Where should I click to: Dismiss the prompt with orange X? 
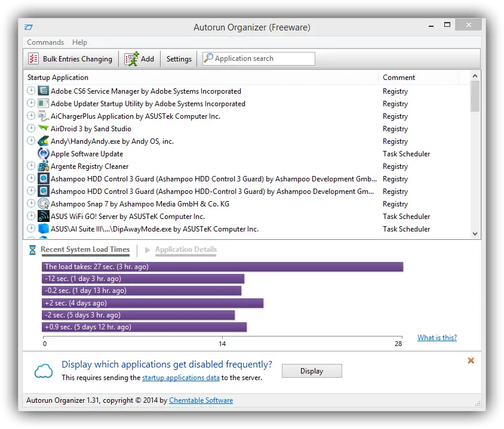(471, 360)
